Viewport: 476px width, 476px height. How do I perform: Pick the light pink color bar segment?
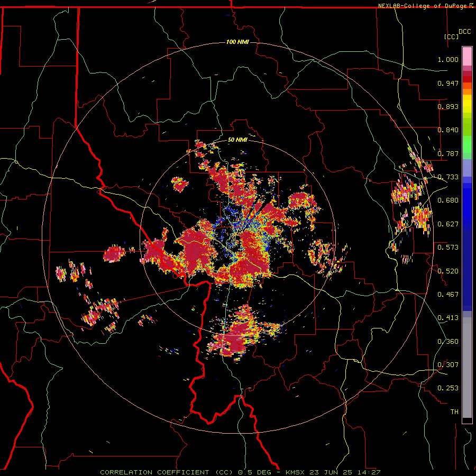pos(467,57)
